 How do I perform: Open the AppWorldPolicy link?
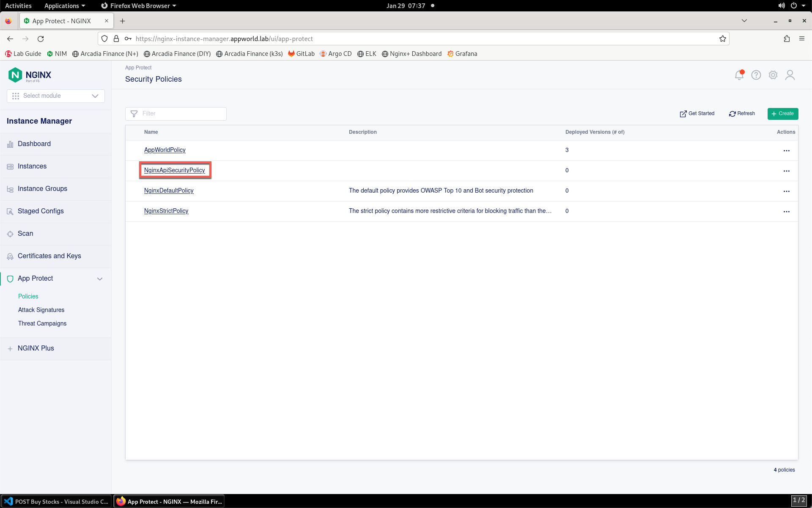(165, 150)
